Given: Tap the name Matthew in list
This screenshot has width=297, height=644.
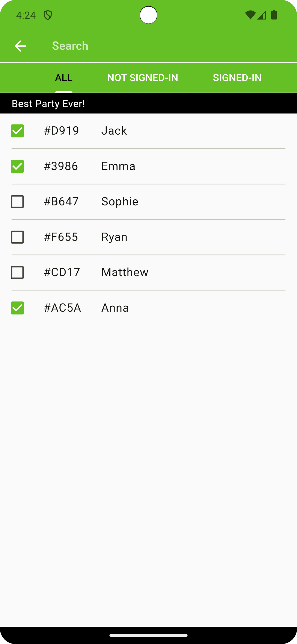Looking at the screenshot, I should (x=125, y=272).
